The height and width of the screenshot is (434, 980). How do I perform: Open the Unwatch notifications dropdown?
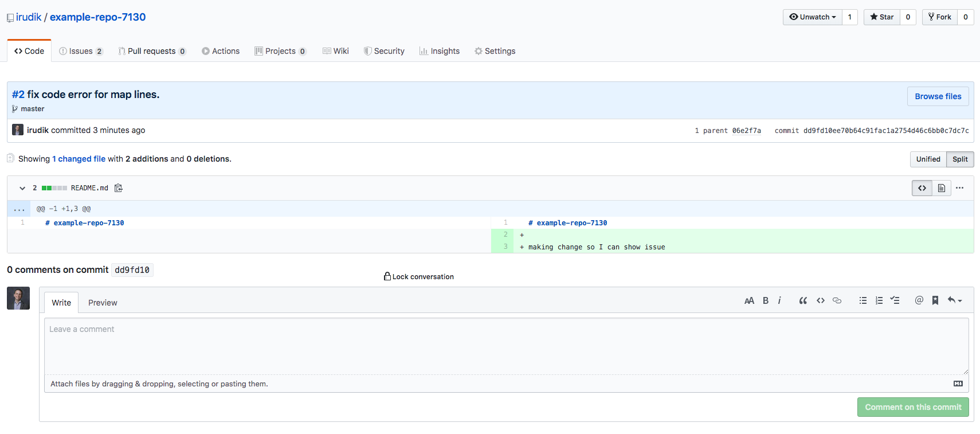tap(812, 17)
